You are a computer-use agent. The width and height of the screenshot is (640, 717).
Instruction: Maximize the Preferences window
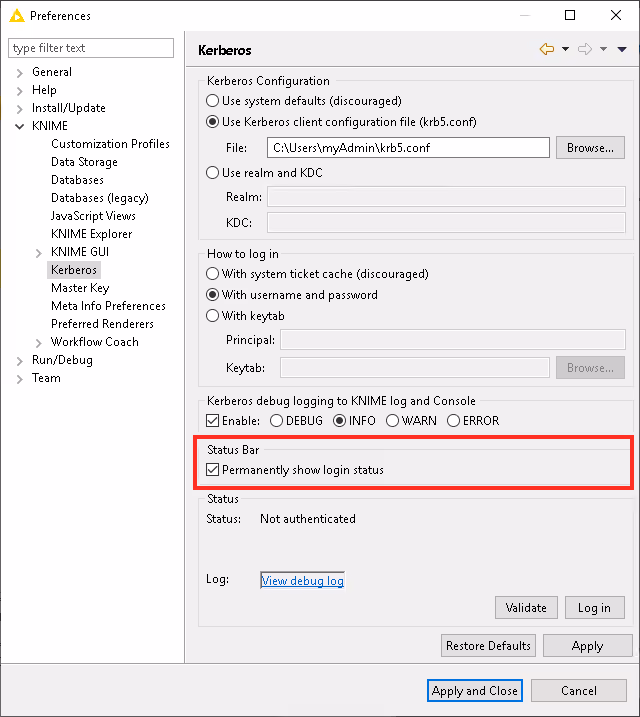pos(570,15)
